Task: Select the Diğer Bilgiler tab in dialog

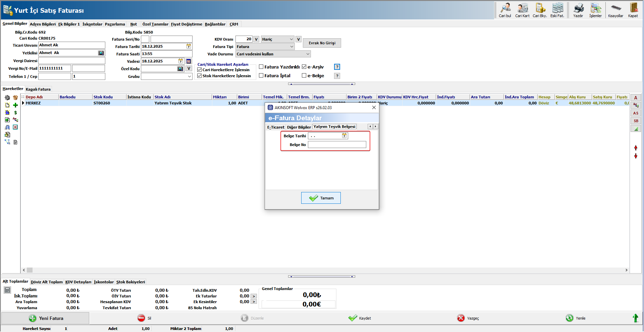Action: pos(299,127)
